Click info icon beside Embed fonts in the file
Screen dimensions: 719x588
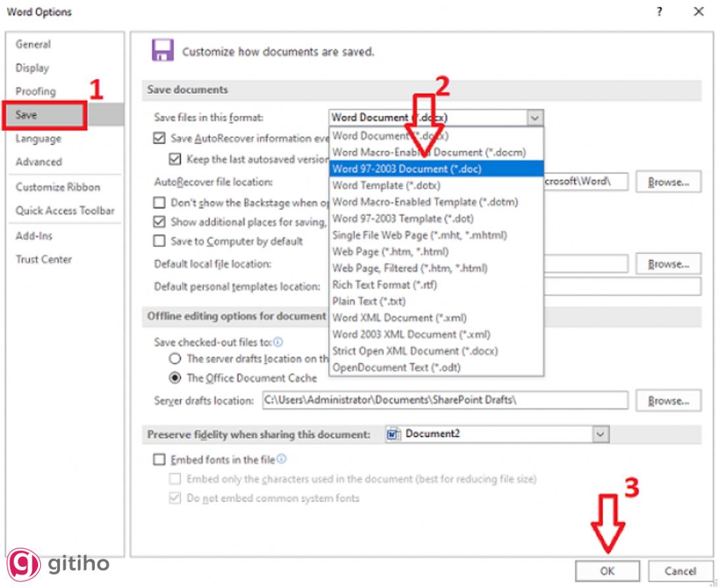tap(282, 459)
